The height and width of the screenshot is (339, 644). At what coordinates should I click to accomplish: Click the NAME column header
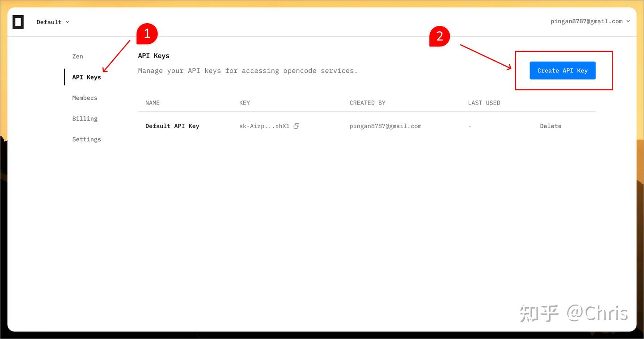point(153,103)
